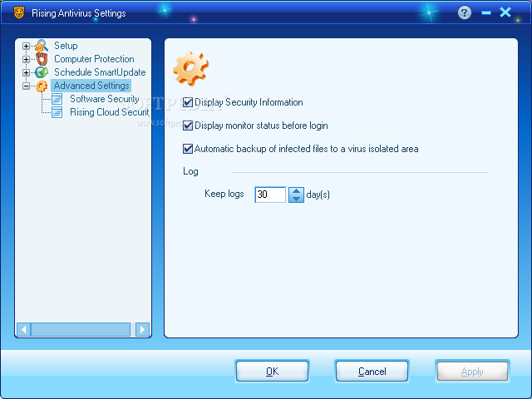
Task: Expand the Schedule SmartUpdate tree node
Action: pyautogui.click(x=26, y=72)
